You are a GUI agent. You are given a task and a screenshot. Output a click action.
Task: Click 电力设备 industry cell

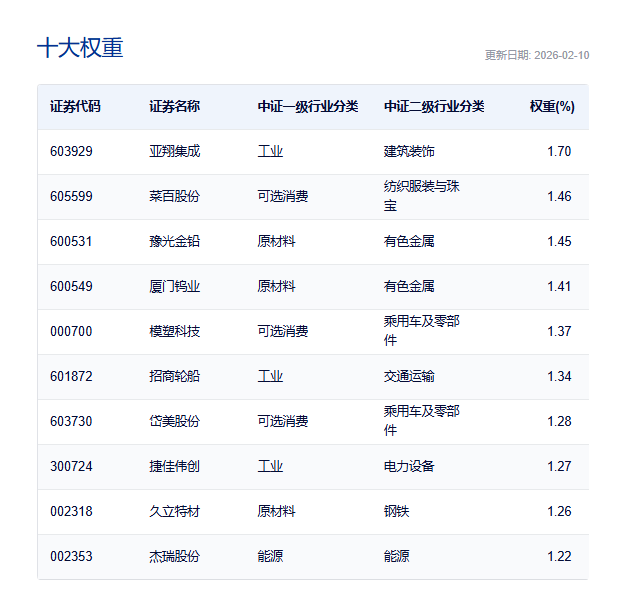[409, 467]
